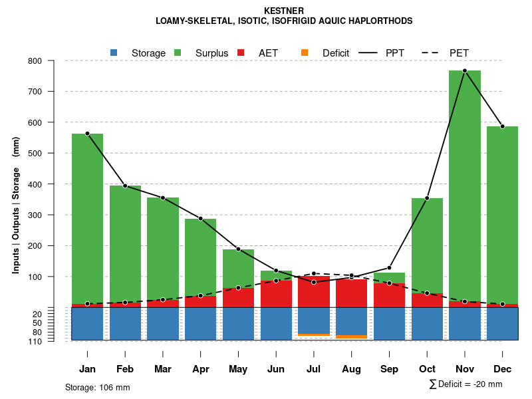
Task: Click the 800 y-axis tick label
Action: click(53, 61)
